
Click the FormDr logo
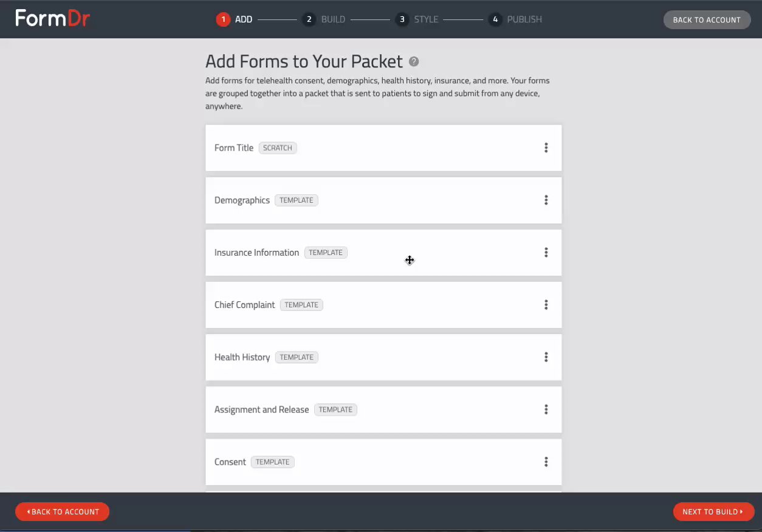pos(53,19)
